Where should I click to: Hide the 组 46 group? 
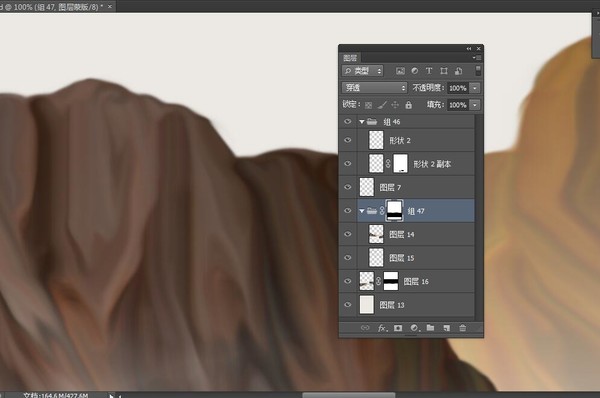[x=347, y=121]
